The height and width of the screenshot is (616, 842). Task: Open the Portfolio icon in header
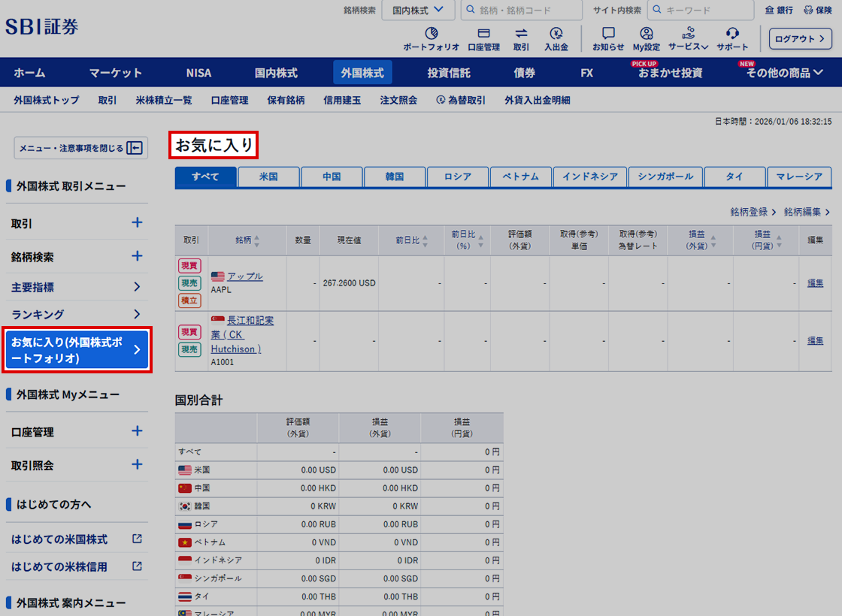point(431,34)
